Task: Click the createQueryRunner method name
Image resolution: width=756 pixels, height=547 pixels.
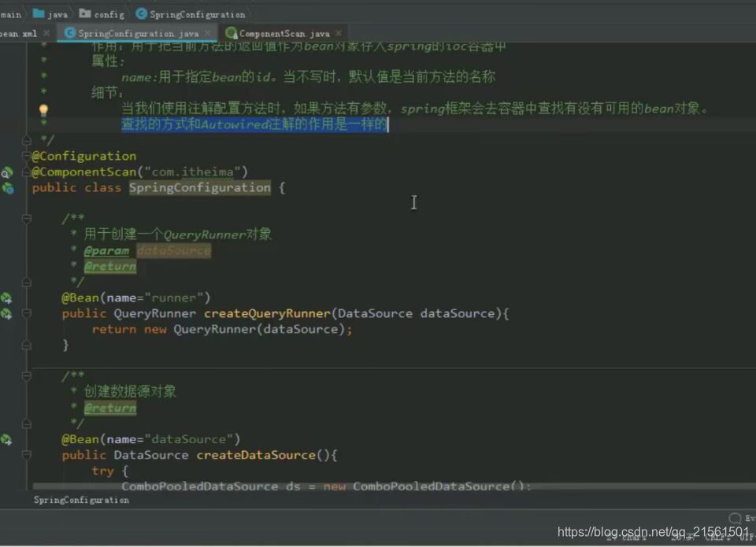Action: coord(267,314)
